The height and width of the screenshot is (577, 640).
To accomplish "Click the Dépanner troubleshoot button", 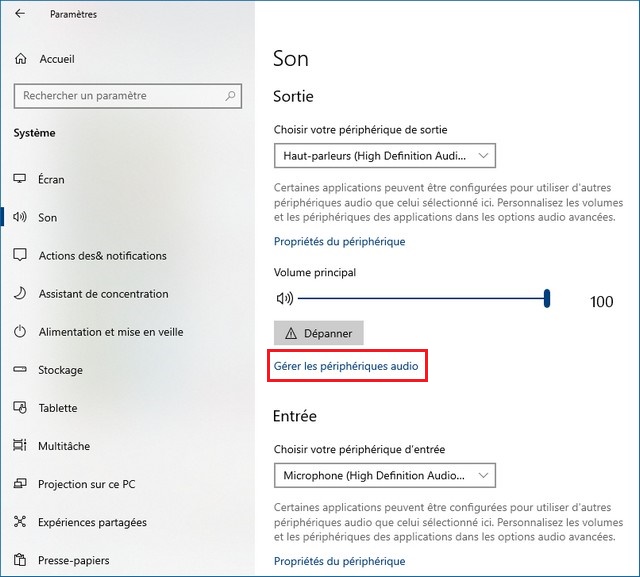I will (x=319, y=333).
